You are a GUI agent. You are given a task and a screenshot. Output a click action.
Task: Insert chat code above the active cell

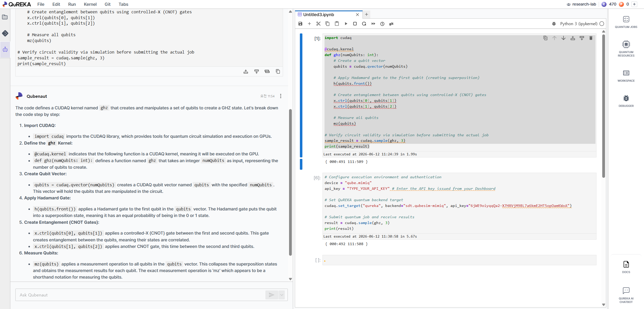click(x=246, y=72)
